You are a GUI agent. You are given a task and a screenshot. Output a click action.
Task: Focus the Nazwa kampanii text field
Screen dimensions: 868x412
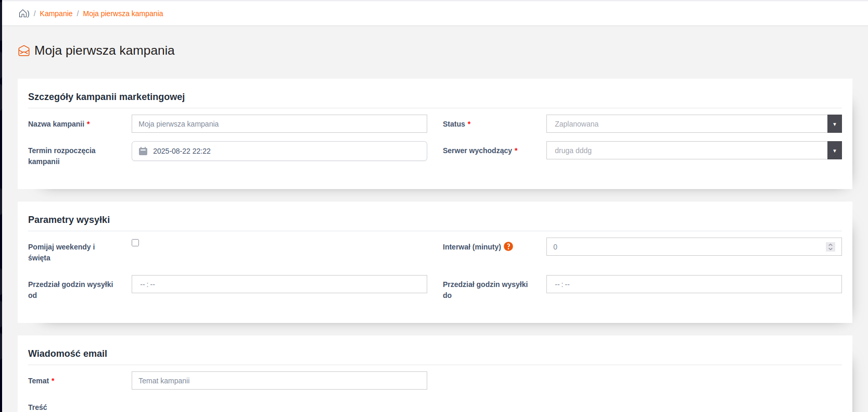[x=279, y=124]
